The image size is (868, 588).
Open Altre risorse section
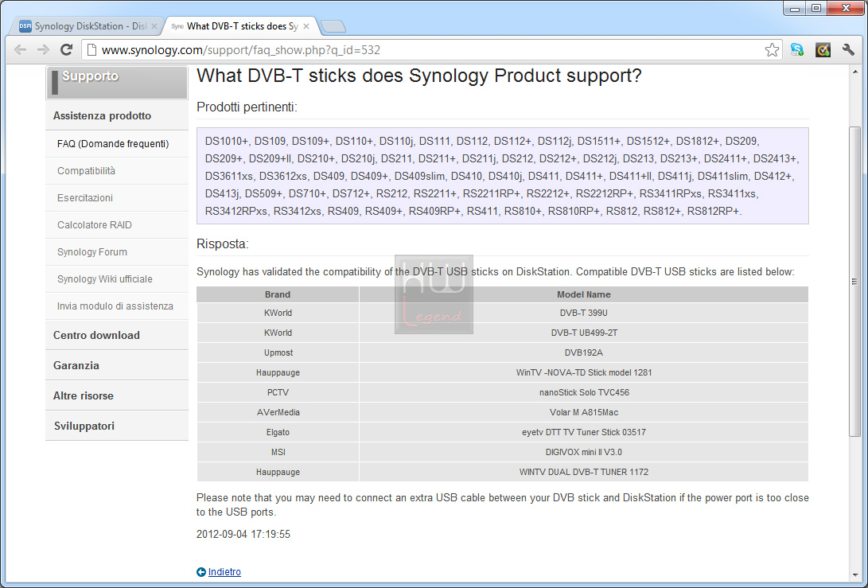point(117,396)
